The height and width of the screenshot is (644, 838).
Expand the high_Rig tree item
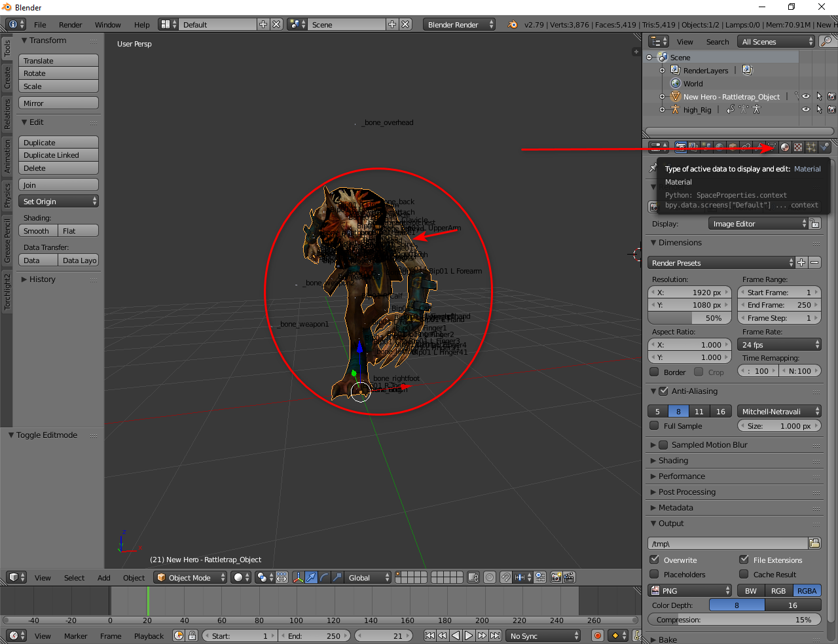coord(662,110)
